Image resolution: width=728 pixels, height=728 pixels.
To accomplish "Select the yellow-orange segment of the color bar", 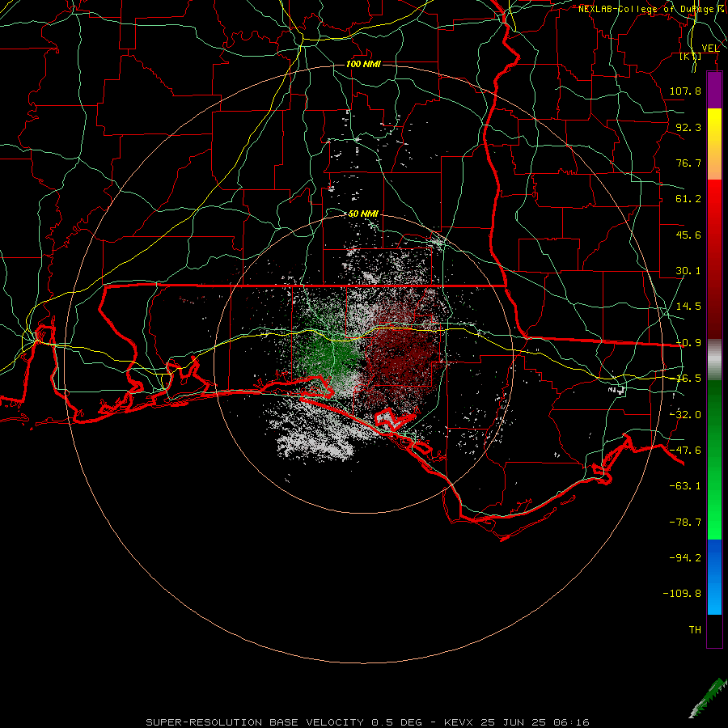I will point(714,144).
